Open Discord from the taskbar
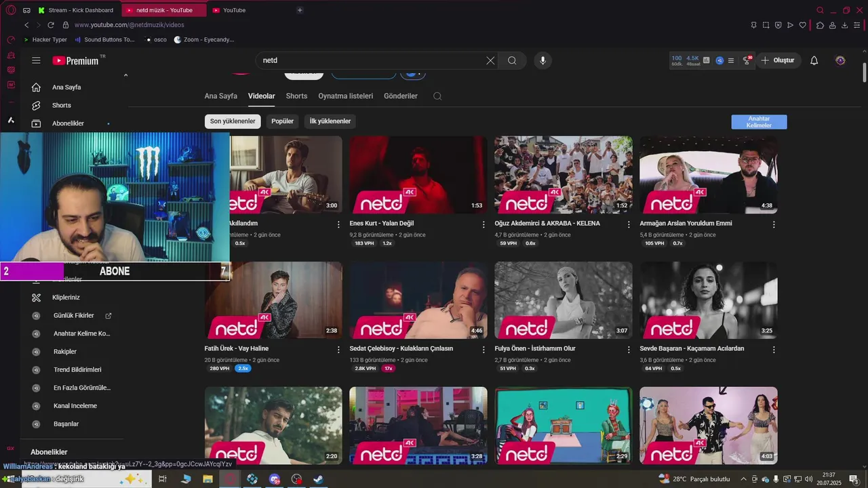 coord(274,479)
